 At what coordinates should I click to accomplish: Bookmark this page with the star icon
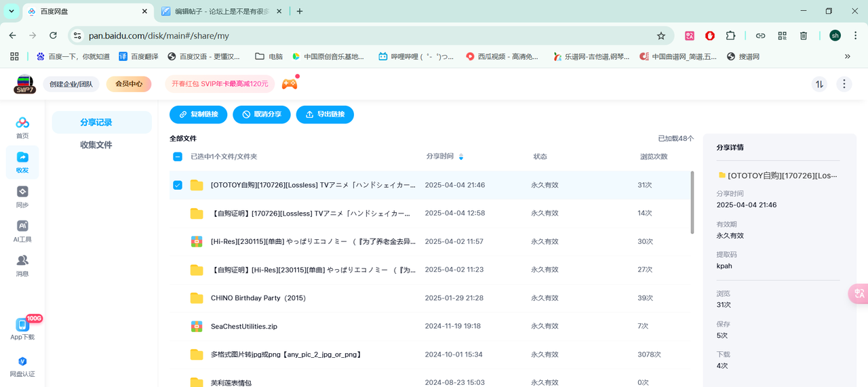[x=661, y=35]
